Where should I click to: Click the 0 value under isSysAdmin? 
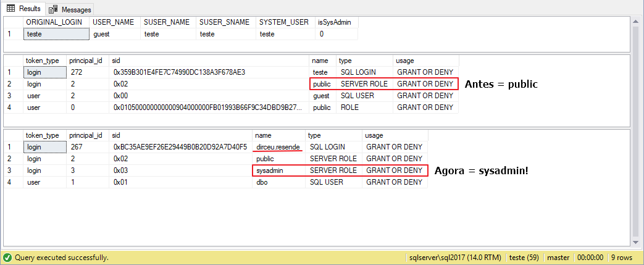pyautogui.click(x=336, y=34)
